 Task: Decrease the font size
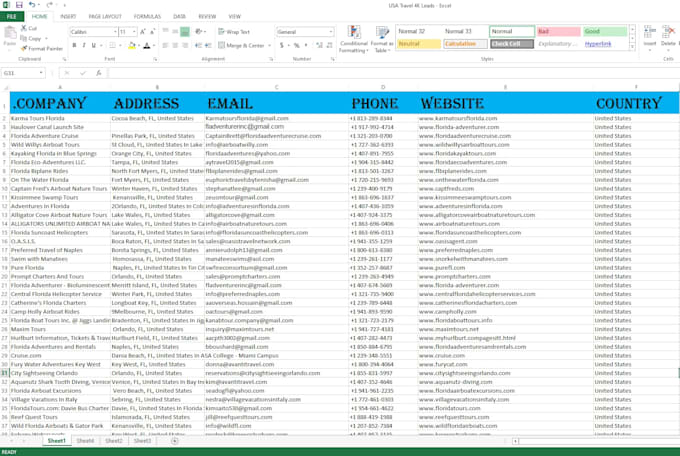[153, 32]
